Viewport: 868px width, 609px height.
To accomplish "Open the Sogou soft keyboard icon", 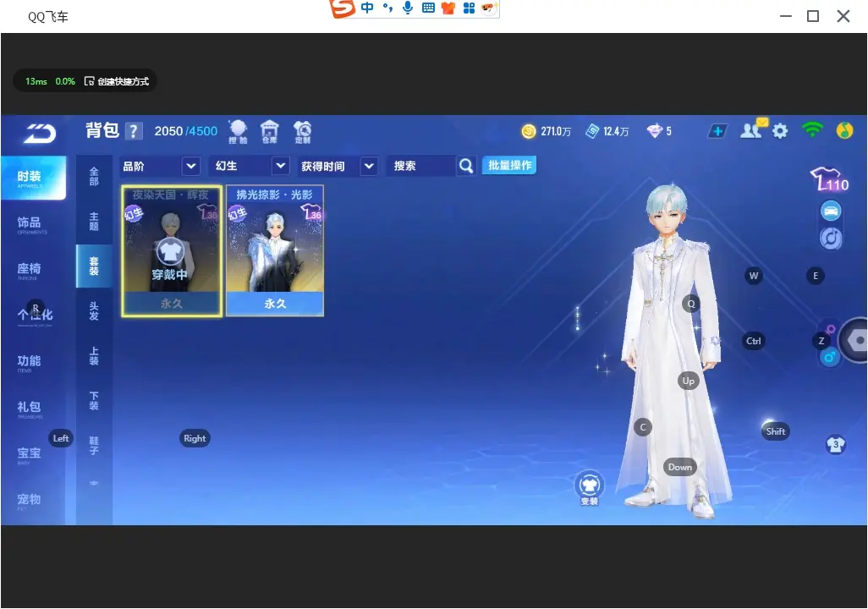I will click(x=428, y=8).
